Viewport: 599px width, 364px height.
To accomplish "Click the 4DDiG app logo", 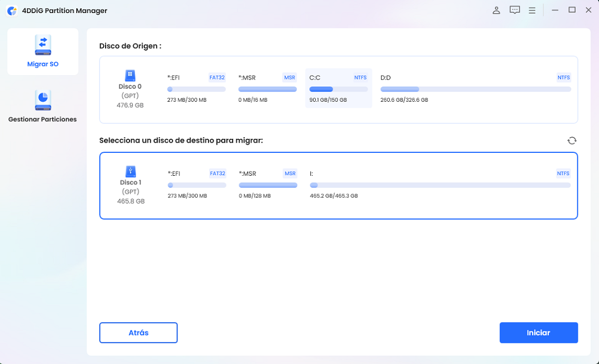I will [12, 11].
